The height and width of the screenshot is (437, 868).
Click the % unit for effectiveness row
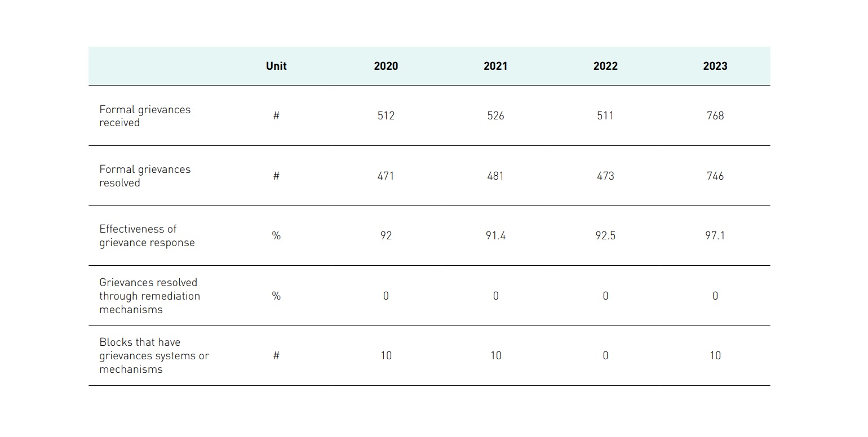(276, 236)
